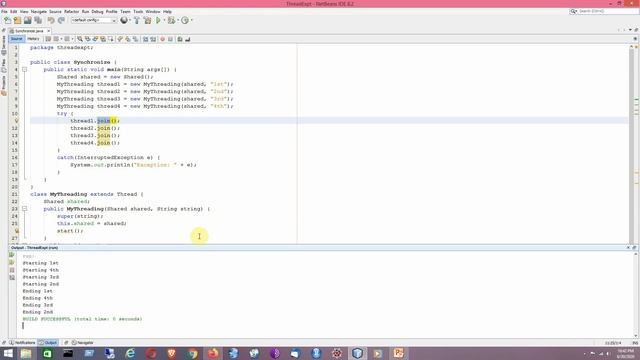Click the Save All toolbar icon

click(38, 20)
